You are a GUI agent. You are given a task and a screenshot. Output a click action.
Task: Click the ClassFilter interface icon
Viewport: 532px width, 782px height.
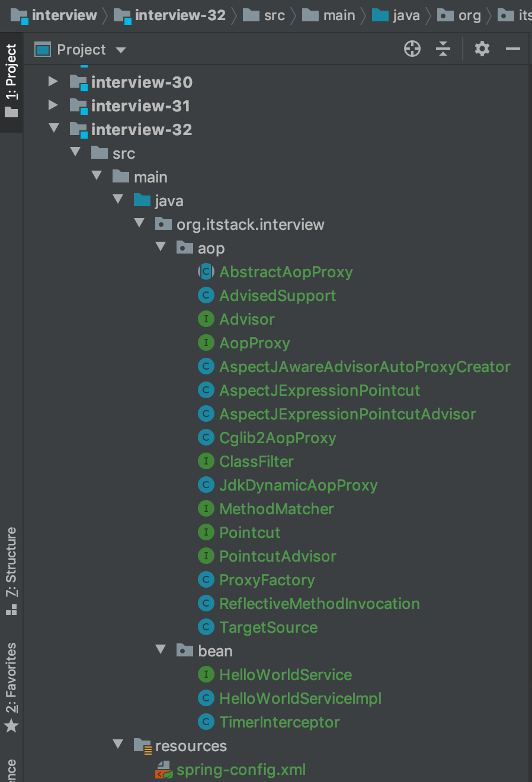206,461
